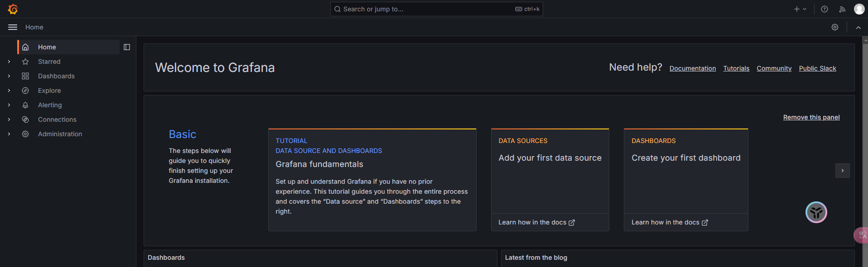Expand the Starred section arrow
Screen dimensions: 868x267
click(x=9, y=62)
